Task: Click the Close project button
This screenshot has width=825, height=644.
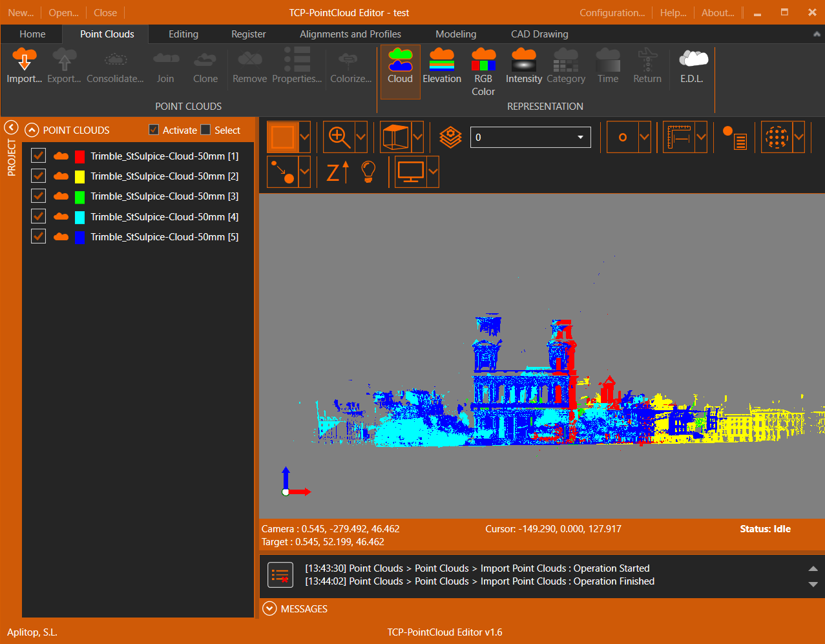Action: (x=105, y=12)
